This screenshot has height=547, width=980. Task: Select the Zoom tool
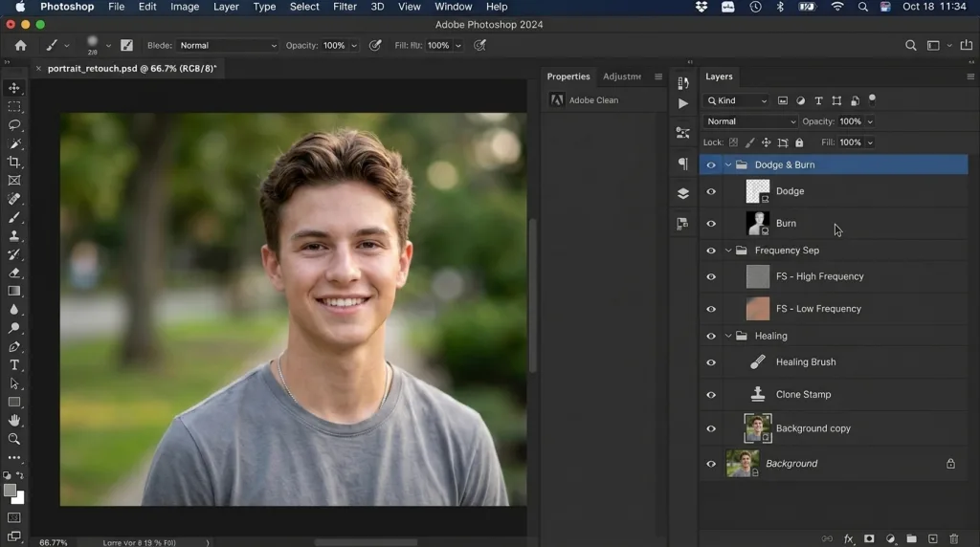[13, 439]
